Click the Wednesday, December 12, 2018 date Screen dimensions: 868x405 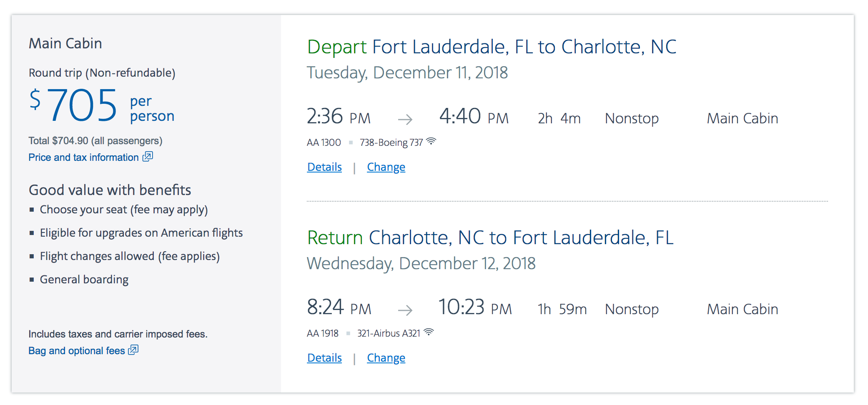click(x=421, y=264)
